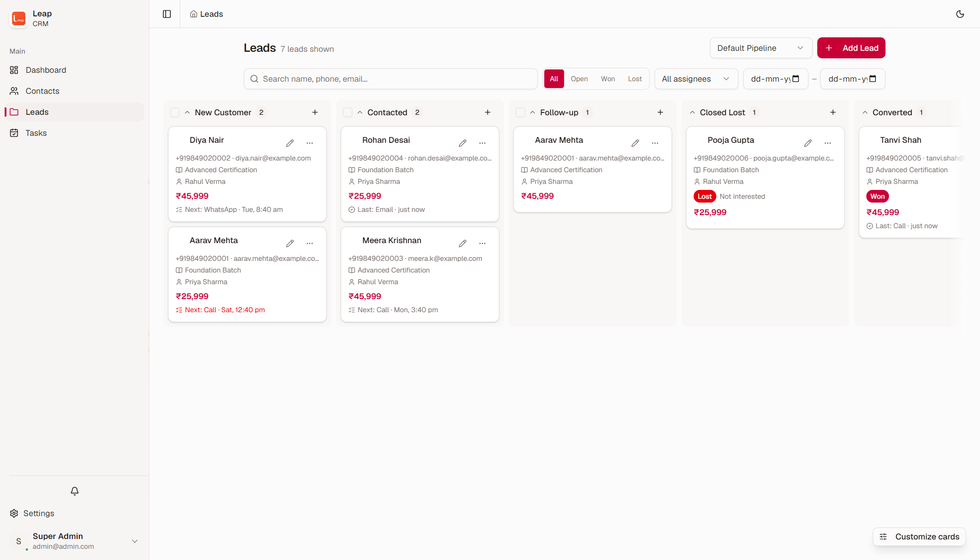The width and height of the screenshot is (980, 560).
Task: Open Tanvi Shah lead card
Action: click(911, 182)
